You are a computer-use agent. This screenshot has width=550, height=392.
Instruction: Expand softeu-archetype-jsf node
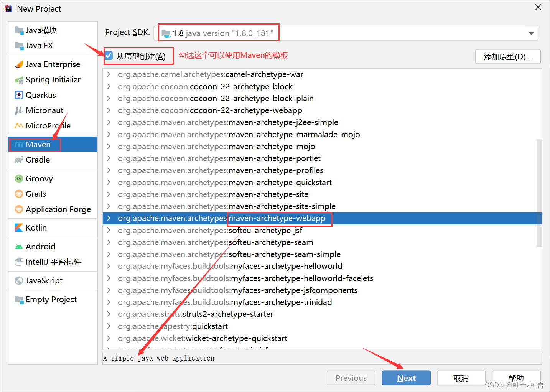point(109,231)
